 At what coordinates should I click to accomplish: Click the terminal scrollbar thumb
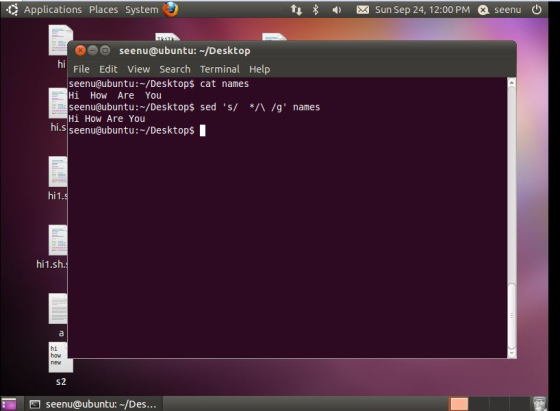coord(511,315)
